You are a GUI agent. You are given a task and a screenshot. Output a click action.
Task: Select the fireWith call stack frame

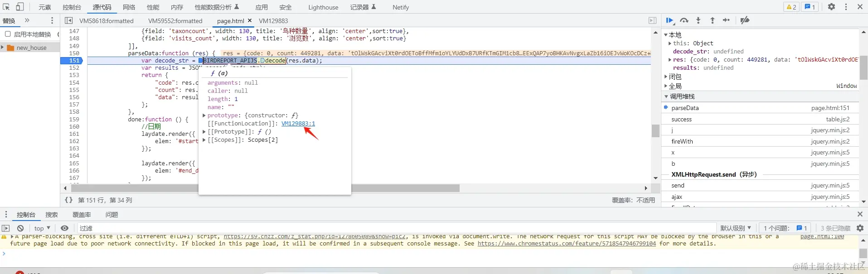click(x=761, y=141)
